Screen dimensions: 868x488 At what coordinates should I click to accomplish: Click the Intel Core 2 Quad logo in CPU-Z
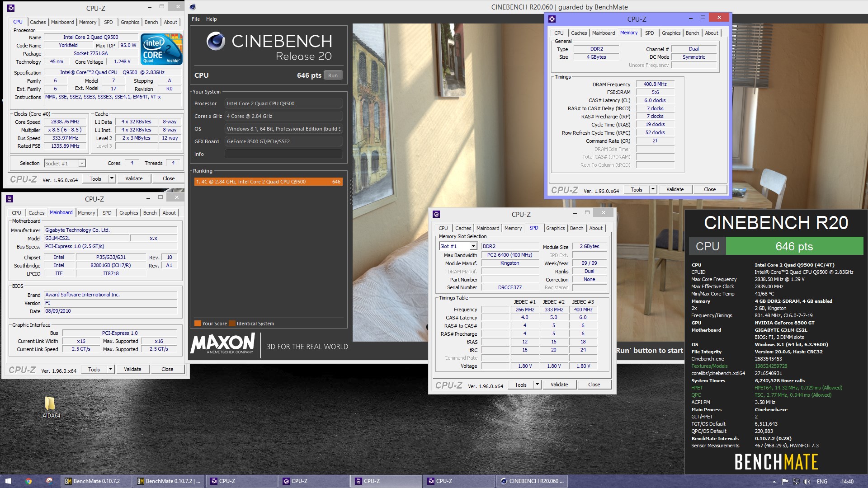click(161, 49)
